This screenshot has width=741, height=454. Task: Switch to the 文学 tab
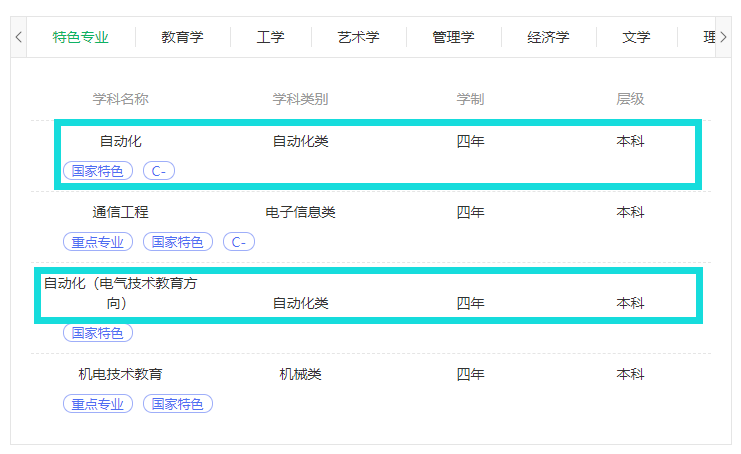tap(636, 38)
